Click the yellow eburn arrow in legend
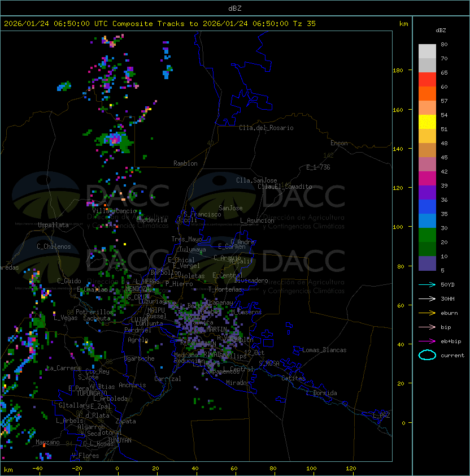 point(427,313)
